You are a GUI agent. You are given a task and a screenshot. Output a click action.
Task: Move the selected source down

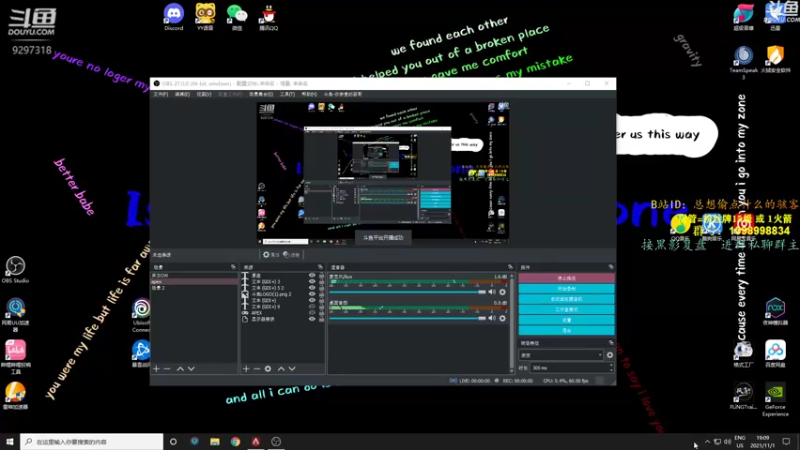point(292,368)
